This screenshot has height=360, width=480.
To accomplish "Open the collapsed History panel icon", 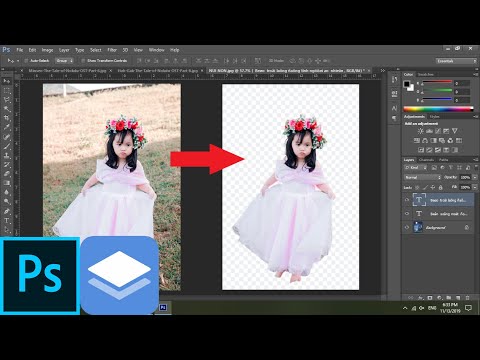I will point(395,80).
